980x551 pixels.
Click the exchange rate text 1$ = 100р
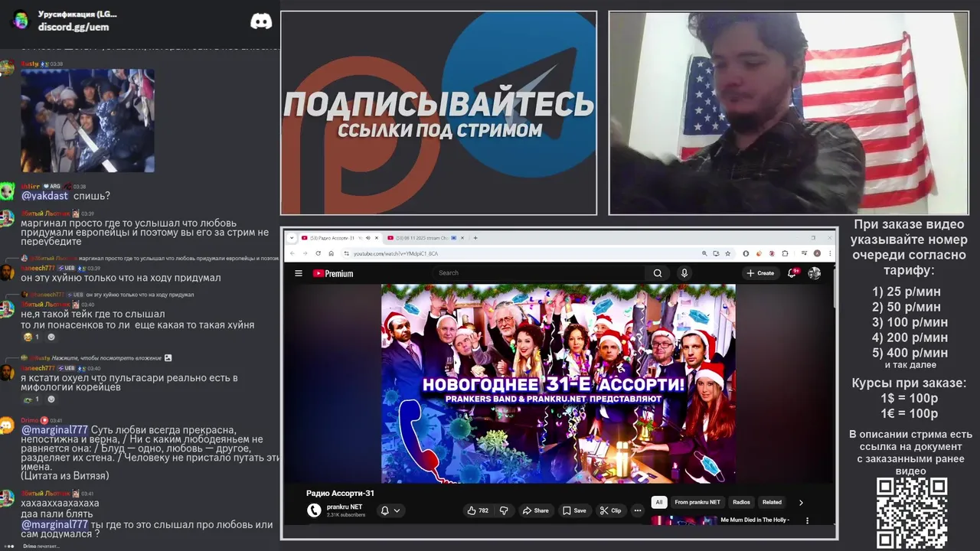(x=909, y=398)
